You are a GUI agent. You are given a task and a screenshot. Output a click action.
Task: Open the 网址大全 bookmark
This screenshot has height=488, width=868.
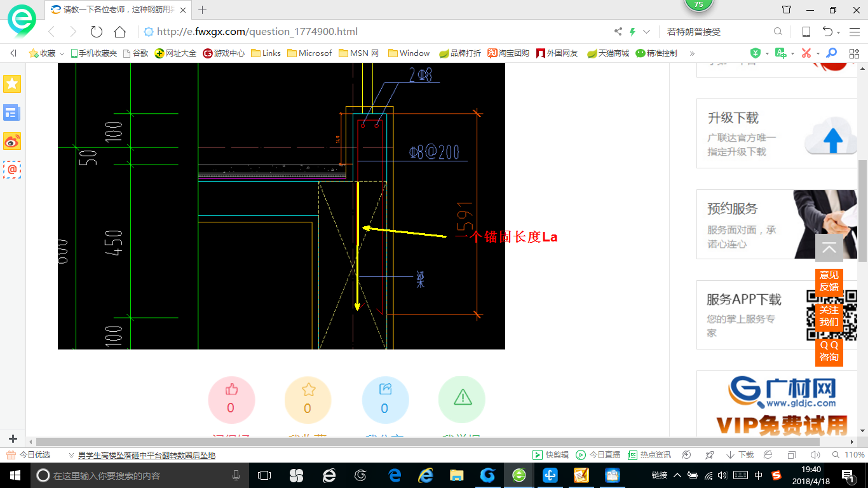pyautogui.click(x=175, y=53)
